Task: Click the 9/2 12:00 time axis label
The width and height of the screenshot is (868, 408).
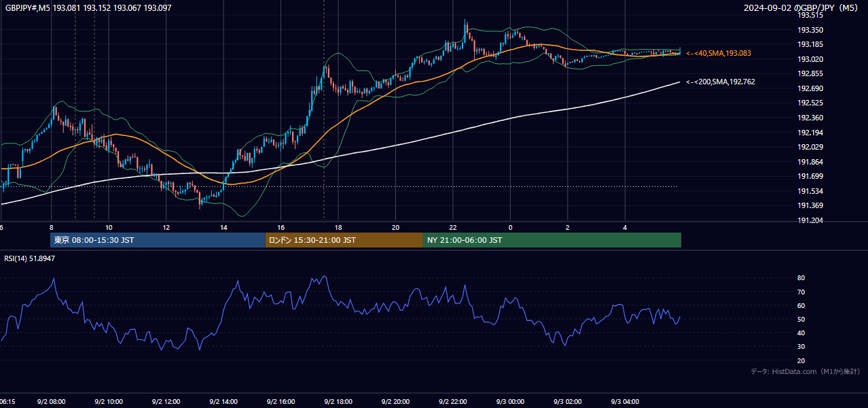Action: pyautogui.click(x=166, y=402)
